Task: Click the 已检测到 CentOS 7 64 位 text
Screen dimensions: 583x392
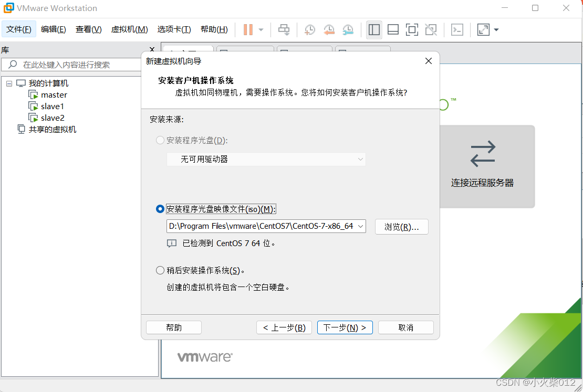Action: click(x=228, y=243)
